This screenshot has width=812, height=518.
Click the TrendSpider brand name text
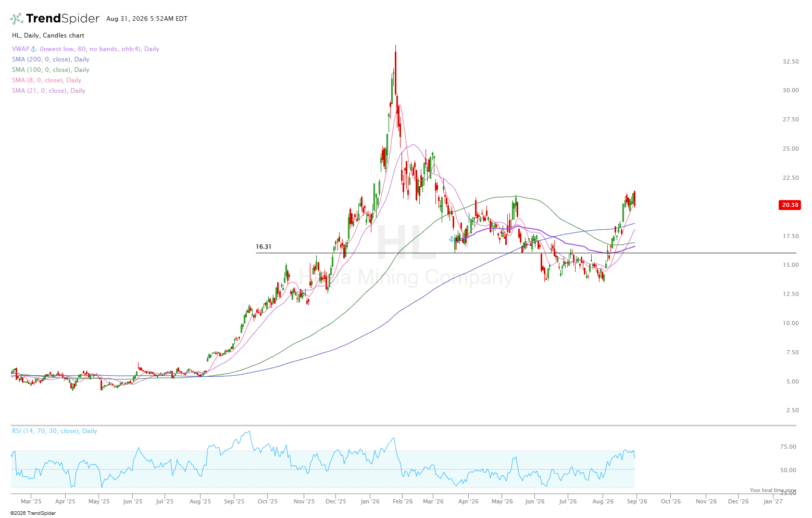[63, 19]
